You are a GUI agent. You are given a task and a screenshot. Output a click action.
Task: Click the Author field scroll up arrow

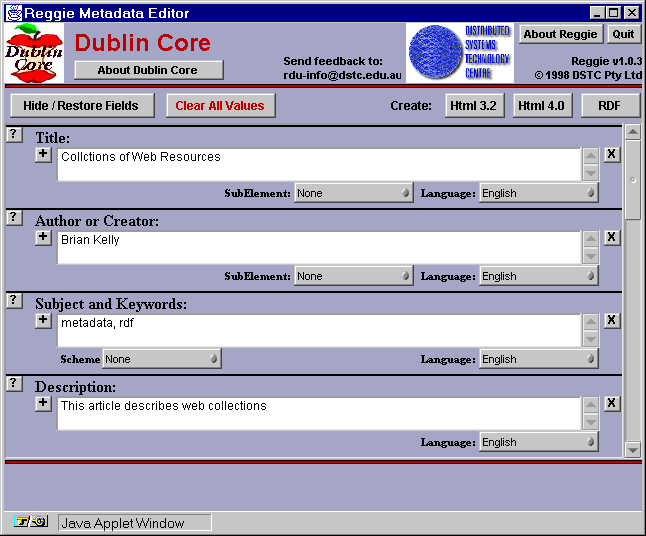pos(590,239)
